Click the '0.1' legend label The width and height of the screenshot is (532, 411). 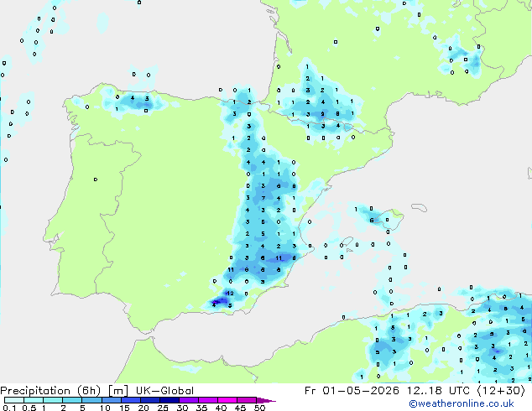point(9,408)
